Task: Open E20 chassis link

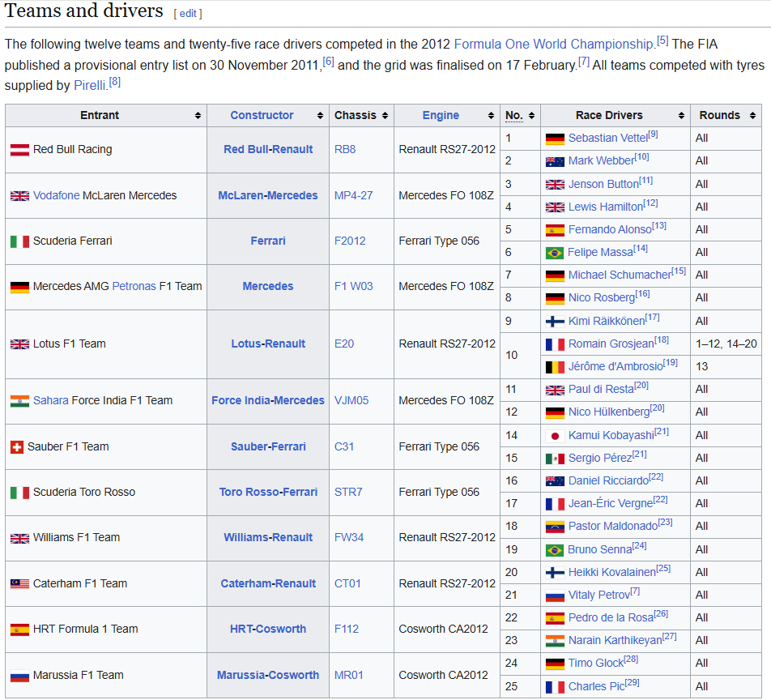Action: coord(344,344)
